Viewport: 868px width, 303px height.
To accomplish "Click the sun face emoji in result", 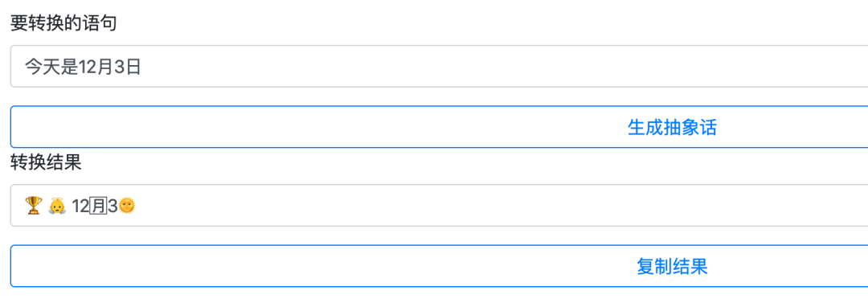I will pos(127,206).
